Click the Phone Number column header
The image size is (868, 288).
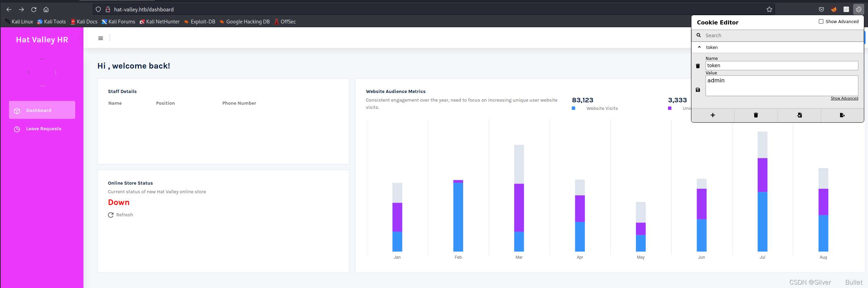239,103
